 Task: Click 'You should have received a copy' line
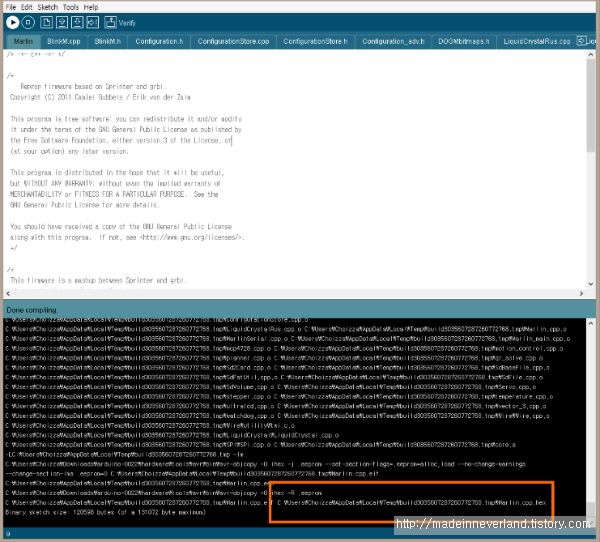[x=121, y=227]
